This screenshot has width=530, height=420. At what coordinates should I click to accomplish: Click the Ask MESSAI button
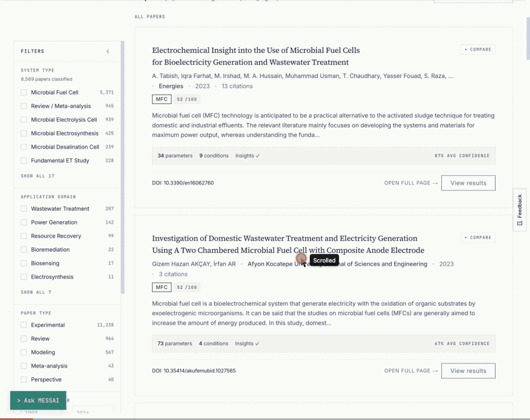(38, 401)
